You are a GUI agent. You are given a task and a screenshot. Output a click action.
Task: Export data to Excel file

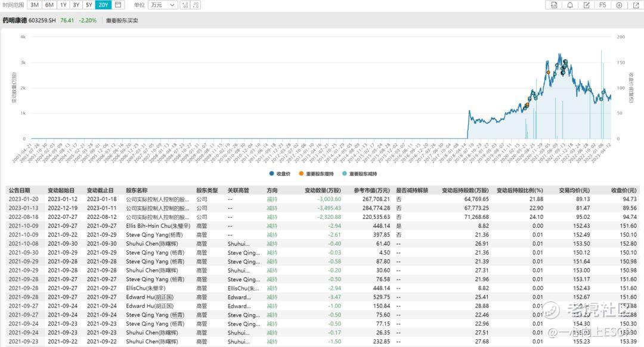[554, 5]
